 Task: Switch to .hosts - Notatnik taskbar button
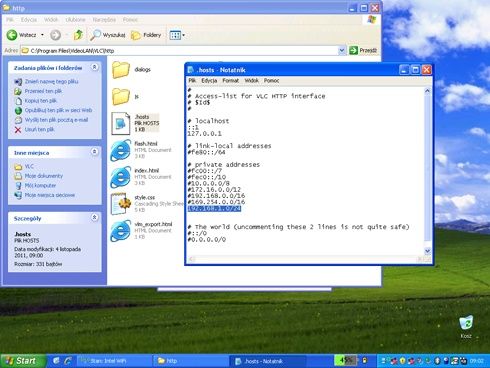pos(268,361)
